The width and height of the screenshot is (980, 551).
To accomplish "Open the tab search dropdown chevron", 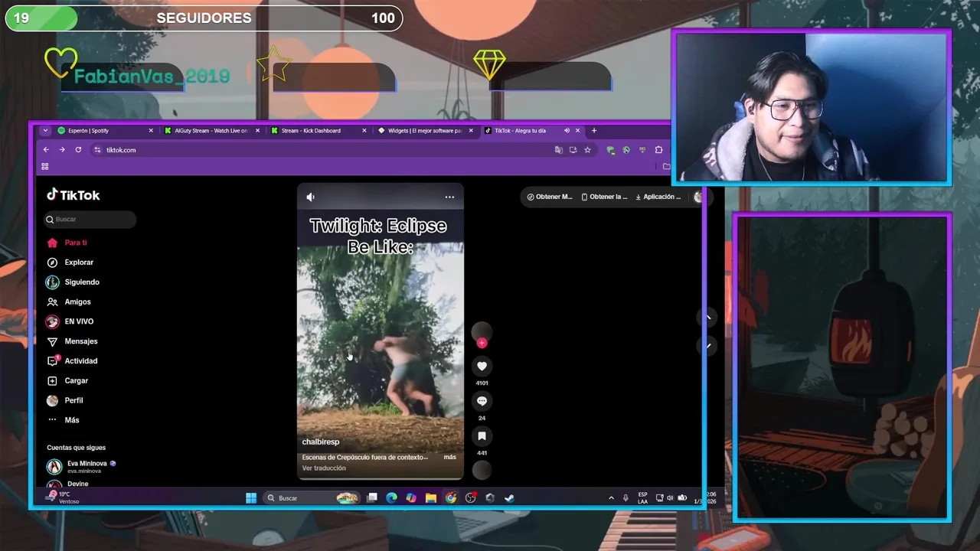I will [45, 131].
